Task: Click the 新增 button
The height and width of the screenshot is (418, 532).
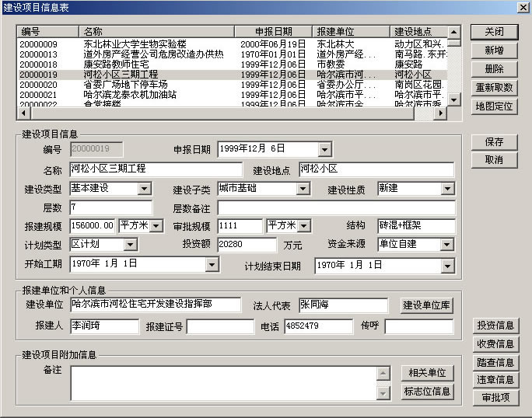Action: pos(494,51)
